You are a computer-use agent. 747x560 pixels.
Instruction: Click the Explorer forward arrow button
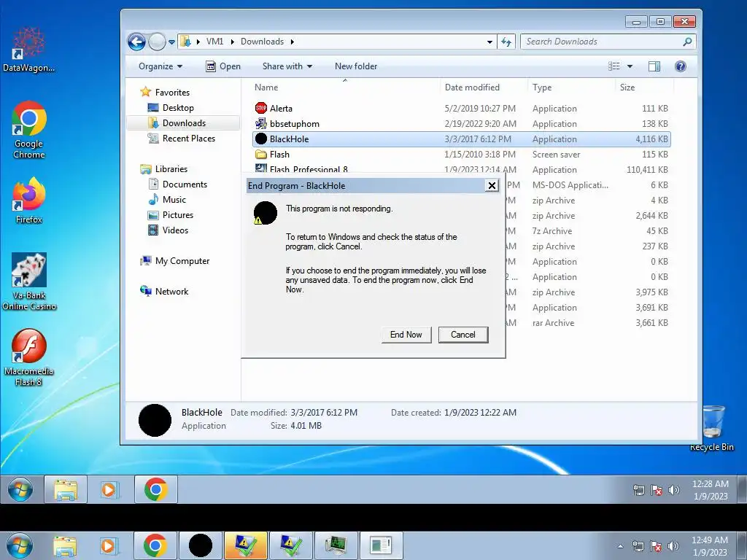pyautogui.click(x=157, y=42)
